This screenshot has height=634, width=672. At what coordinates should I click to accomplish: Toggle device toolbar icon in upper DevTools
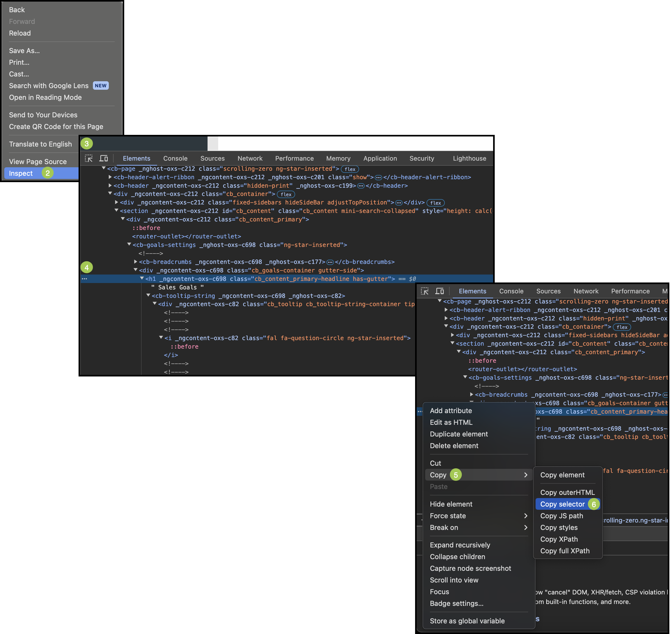click(x=104, y=158)
